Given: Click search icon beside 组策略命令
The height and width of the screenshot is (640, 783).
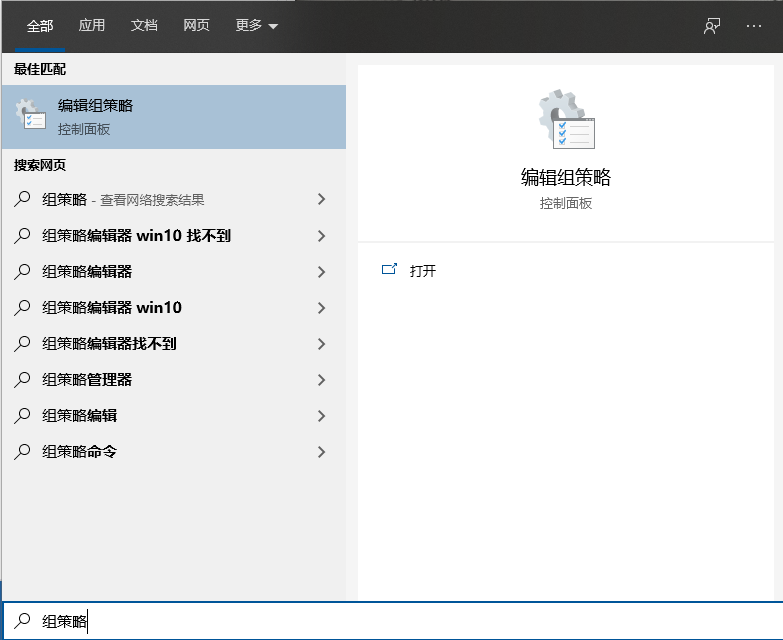Looking at the screenshot, I should click(x=23, y=452).
